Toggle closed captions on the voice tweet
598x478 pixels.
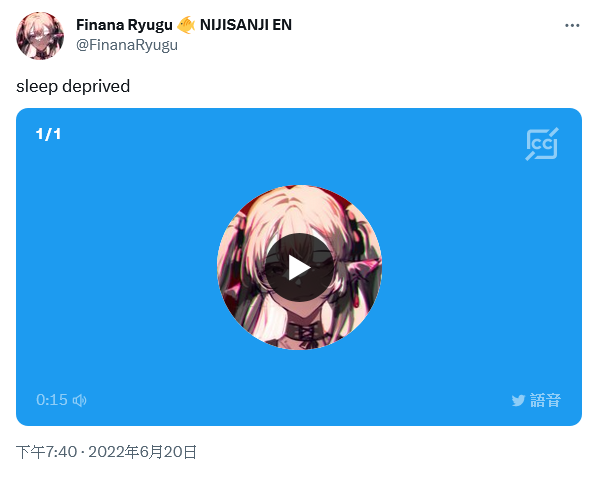point(542,144)
